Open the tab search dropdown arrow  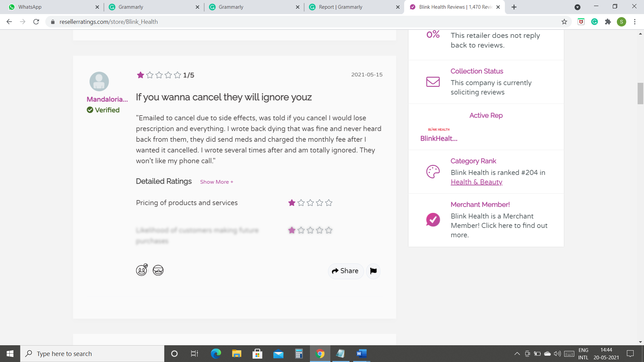(x=577, y=7)
